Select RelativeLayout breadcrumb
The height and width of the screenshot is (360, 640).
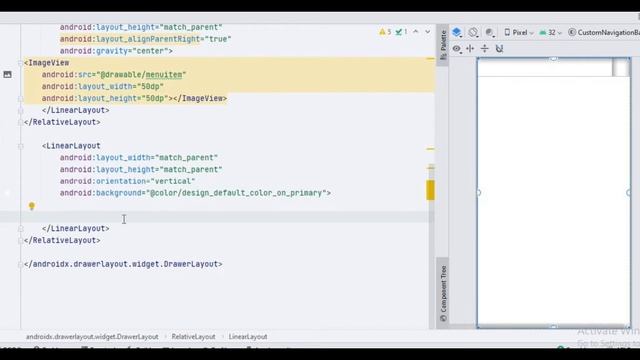[x=193, y=337]
